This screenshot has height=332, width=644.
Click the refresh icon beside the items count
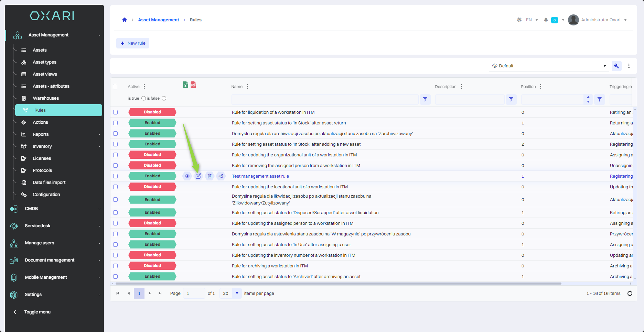click(630, 294)
